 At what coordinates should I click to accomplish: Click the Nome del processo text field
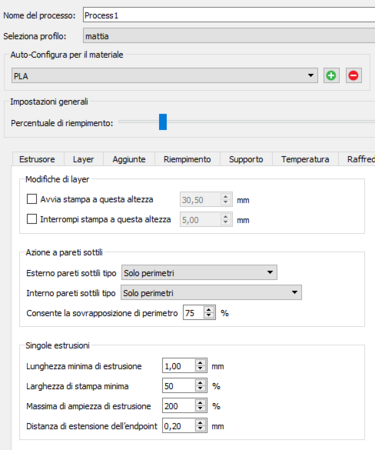coord(229,15)
